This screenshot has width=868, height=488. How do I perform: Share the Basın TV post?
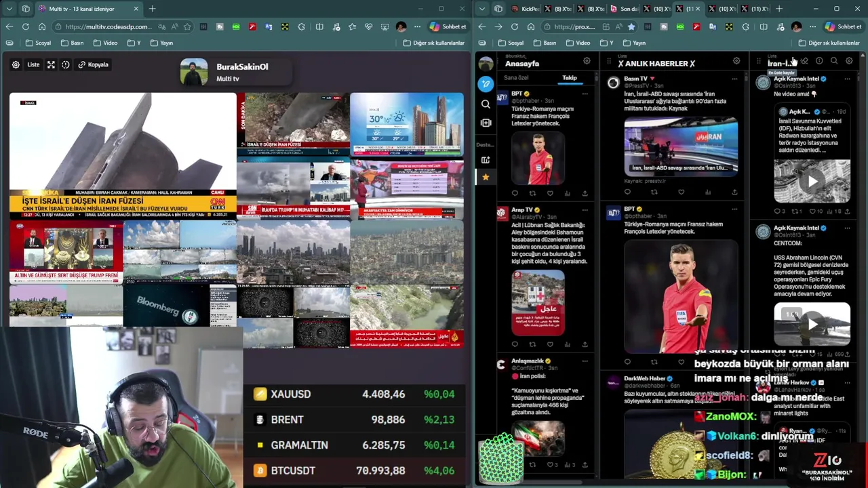click(734, 192)
